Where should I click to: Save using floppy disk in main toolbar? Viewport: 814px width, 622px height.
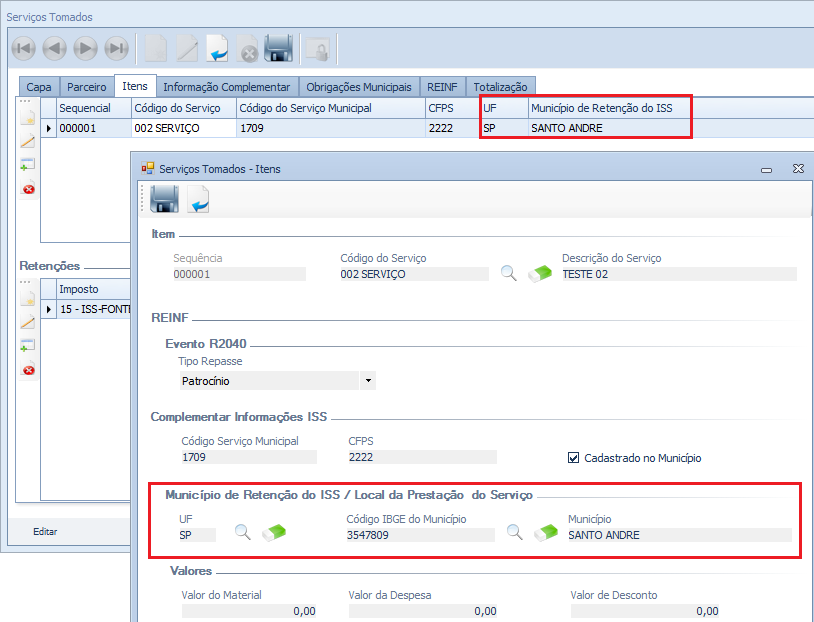click(279, 49)
